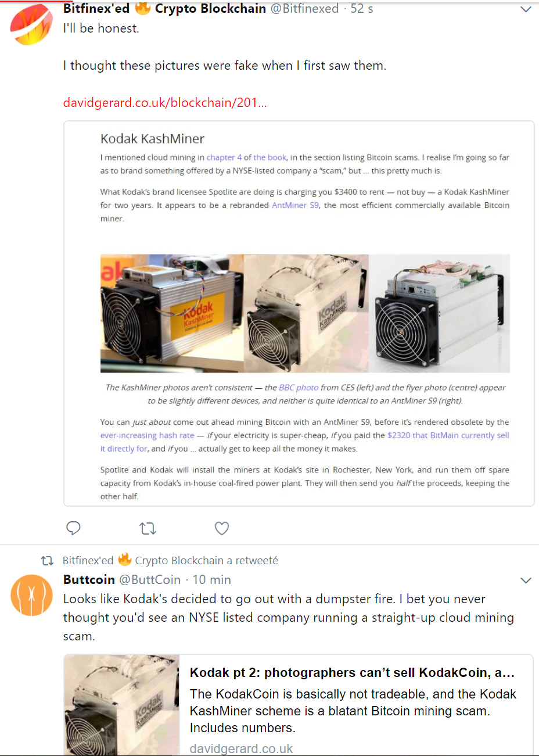
Task: Open the @ButtCoin handle
Action: pos(150,579)
